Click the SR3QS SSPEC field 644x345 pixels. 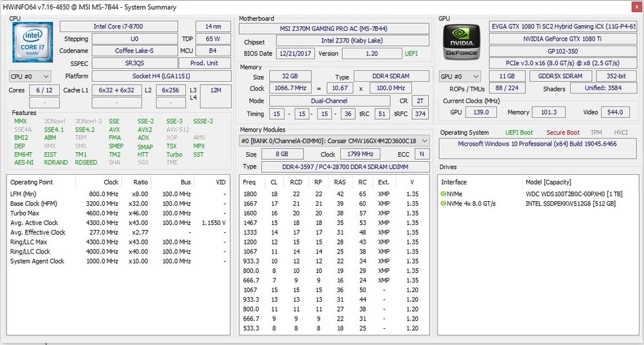[135, 63]
